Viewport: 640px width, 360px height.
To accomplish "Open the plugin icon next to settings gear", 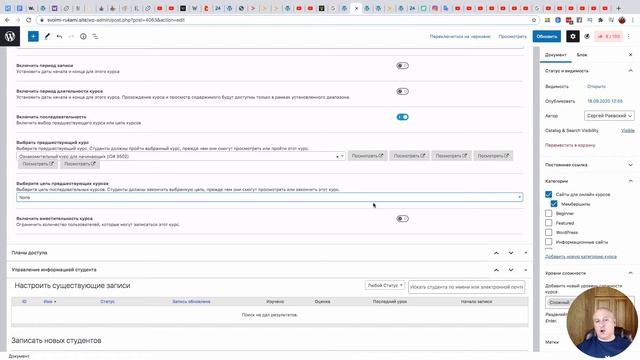I will pos(587,36).
